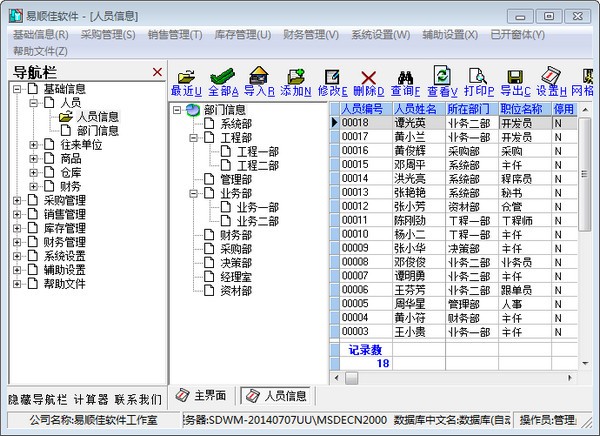Expand the 采购管理 node in navigation tree

pyautogui.click(x=18, y=200)
